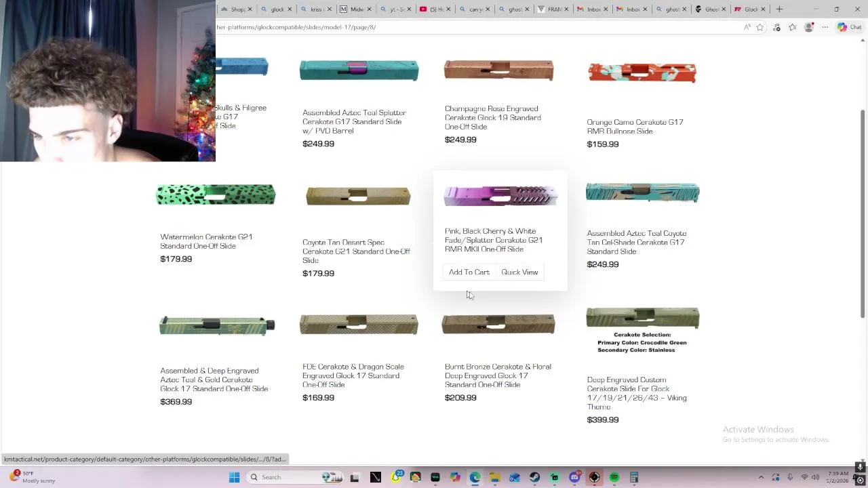
Task: Click the pink fade splatter slide thumbnail
Action: 500,196
